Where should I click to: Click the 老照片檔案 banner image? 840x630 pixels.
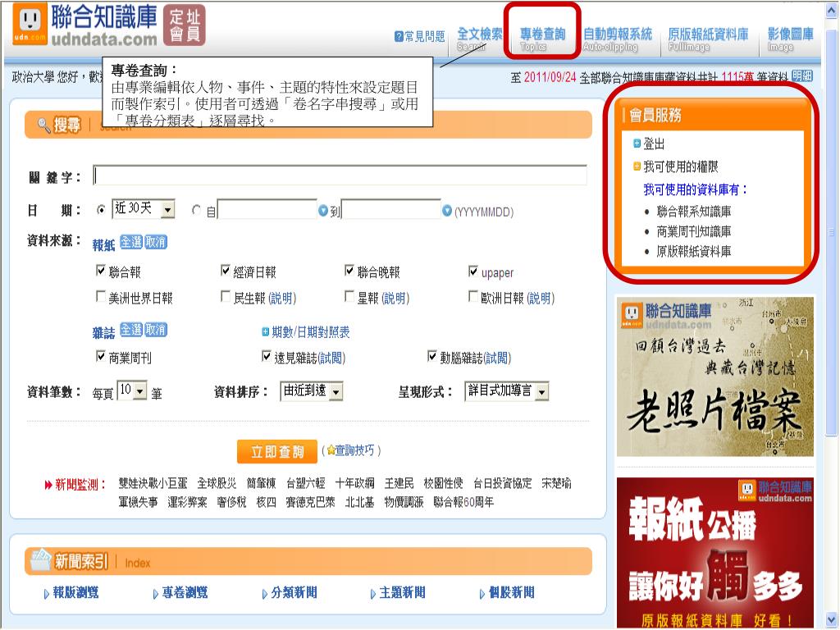click(x=715, y=377)
